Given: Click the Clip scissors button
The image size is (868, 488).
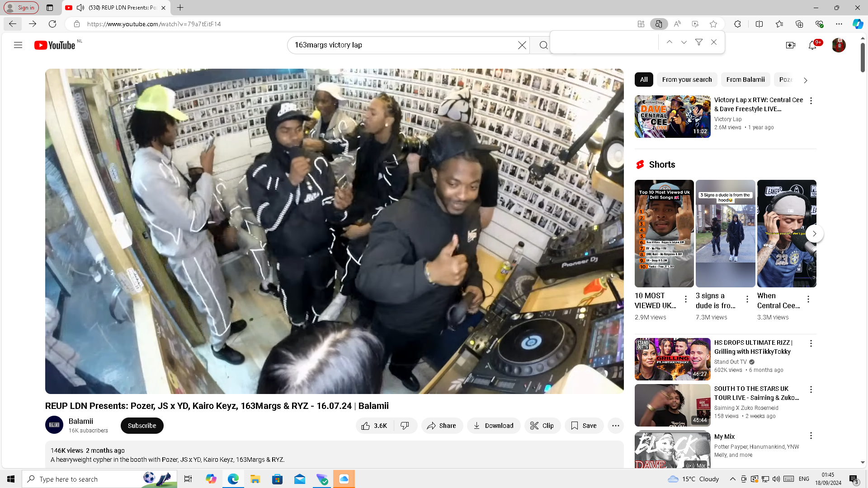Looking at the screenshot, I should [x=542, y=426].
